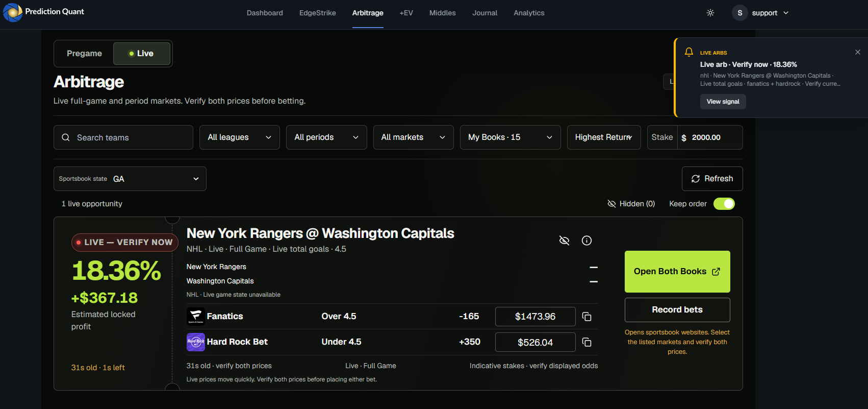This screenshot has width=868, height=409.
Task: Click the bell icon in Live Arbs notification
Action: 689,52
